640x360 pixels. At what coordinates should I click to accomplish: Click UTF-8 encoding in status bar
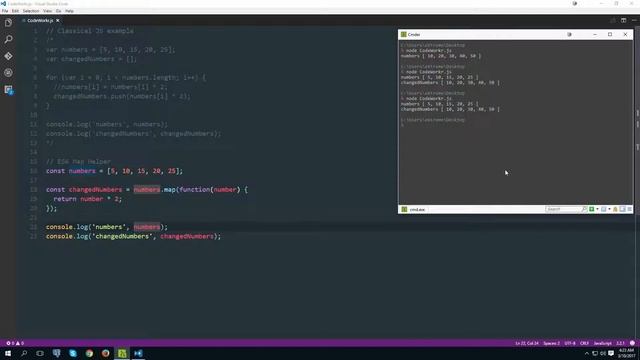click(x=570, y=343)
